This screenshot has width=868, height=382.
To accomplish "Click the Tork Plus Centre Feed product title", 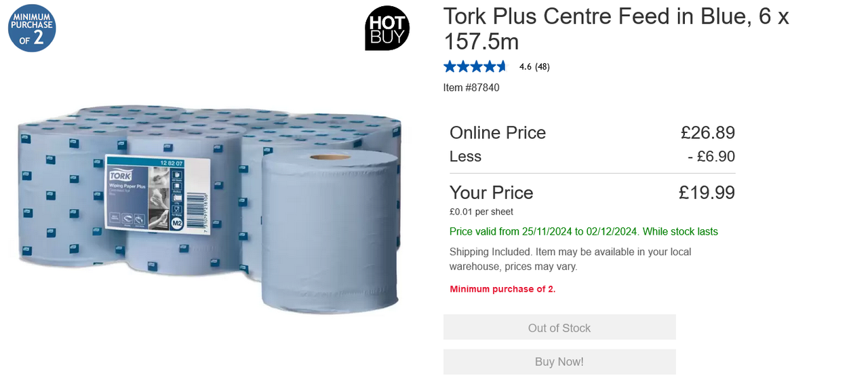I will pyautogui.click(x=616, y=28).
